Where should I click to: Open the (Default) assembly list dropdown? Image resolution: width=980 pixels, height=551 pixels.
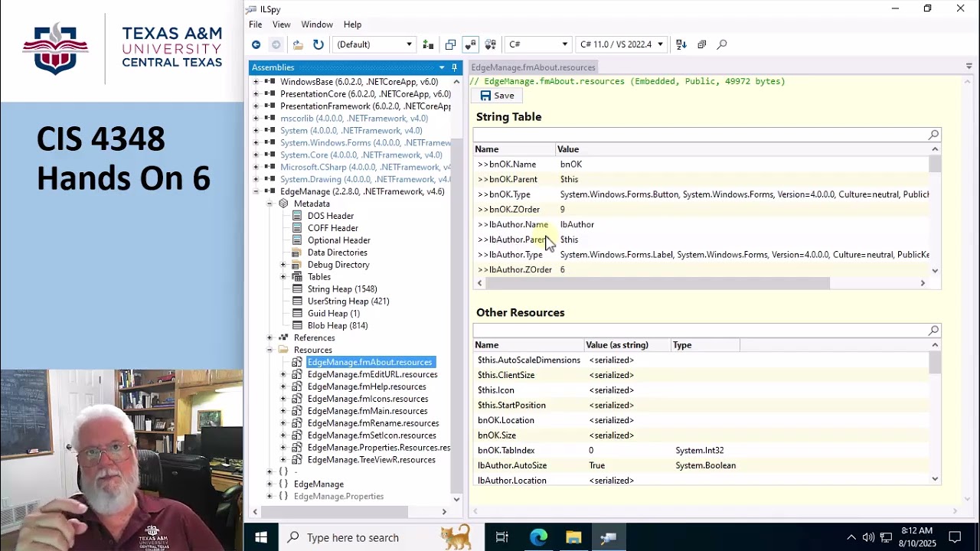[x=374, y=44]
